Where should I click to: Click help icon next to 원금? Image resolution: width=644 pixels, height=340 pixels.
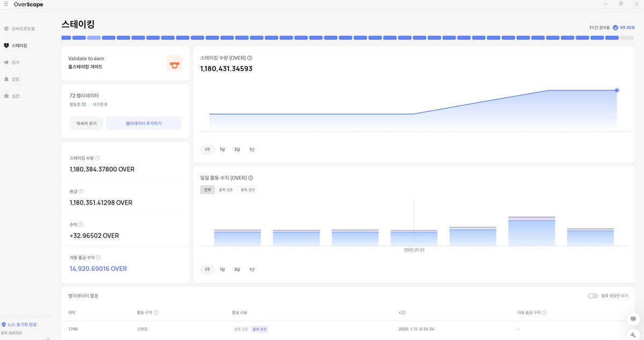(x=81, y=191)
